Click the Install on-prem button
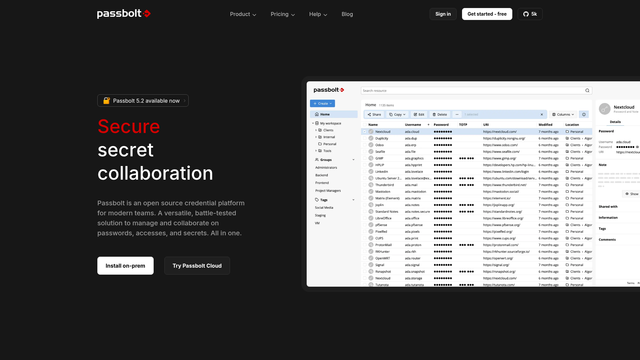Viewport: 640px width, 360px height. tap(125, 266)
